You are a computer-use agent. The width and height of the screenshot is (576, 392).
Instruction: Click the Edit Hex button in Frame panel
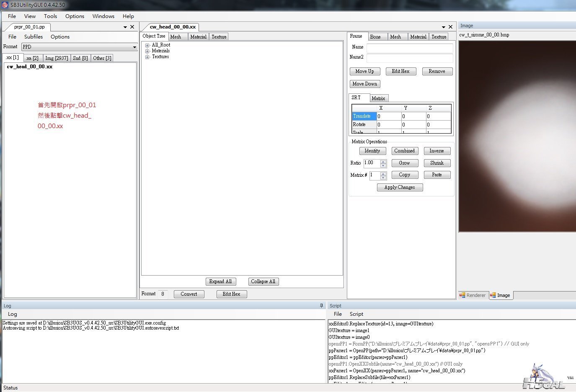[x=400, y=71]
